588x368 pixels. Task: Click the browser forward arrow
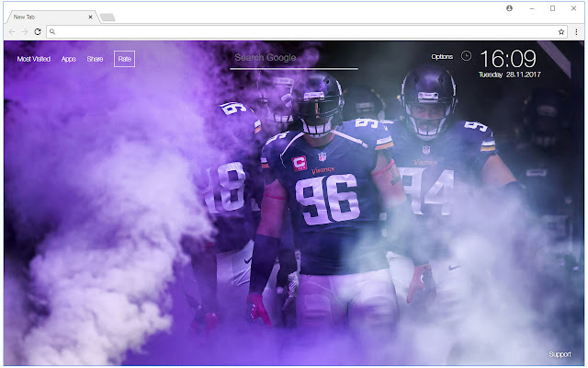pyautogui.click(x=25, y=32)
